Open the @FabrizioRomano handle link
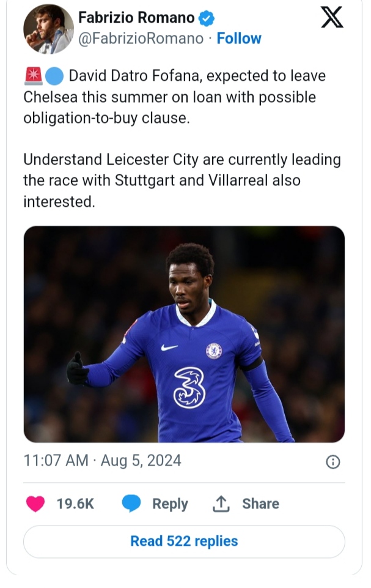371x588 pixels. [141, 39]
